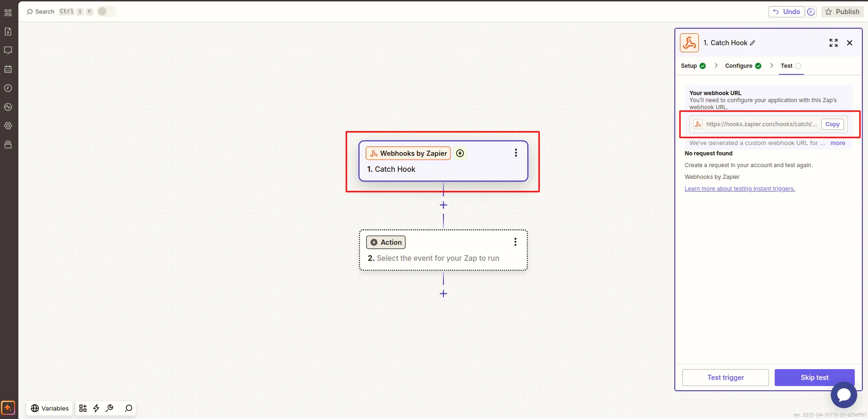The height and width of the screenshot is (419, 868).
Task: Click the calendar icon in left sidebar
Action: (x=8, y=69)
